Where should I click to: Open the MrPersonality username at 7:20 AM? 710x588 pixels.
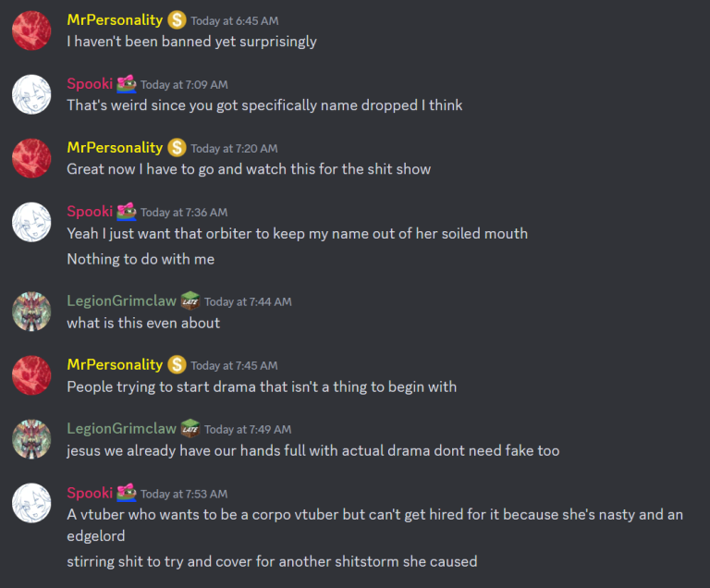(115, 148)
